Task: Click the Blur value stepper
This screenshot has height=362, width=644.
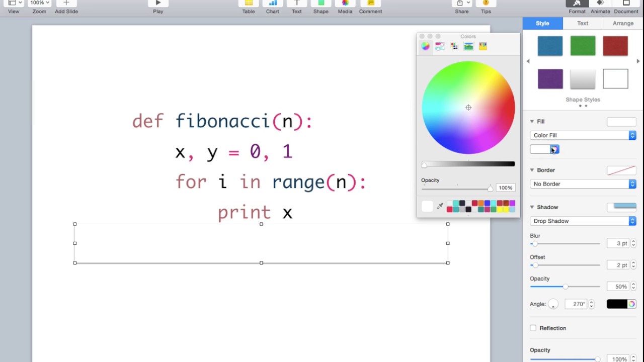Action: coord(633,243)
